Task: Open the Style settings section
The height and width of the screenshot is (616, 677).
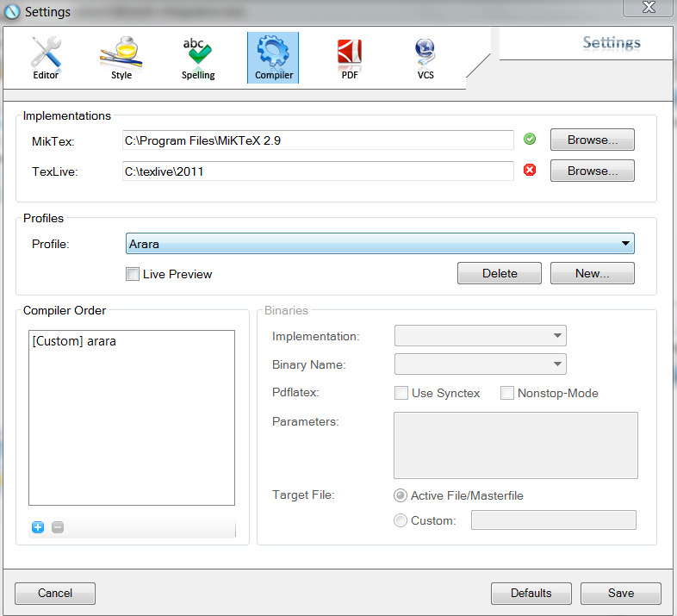Action: 121,58
